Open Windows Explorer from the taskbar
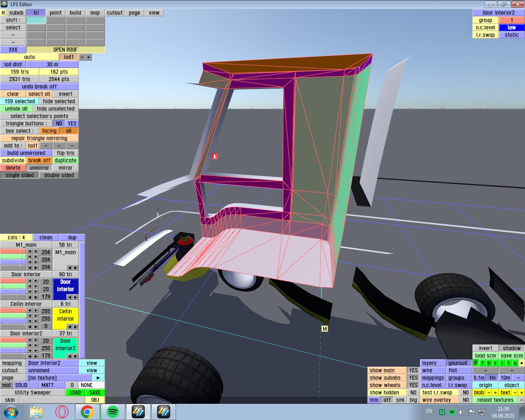Viewport: 525px width, 420px height. [37, 412]
